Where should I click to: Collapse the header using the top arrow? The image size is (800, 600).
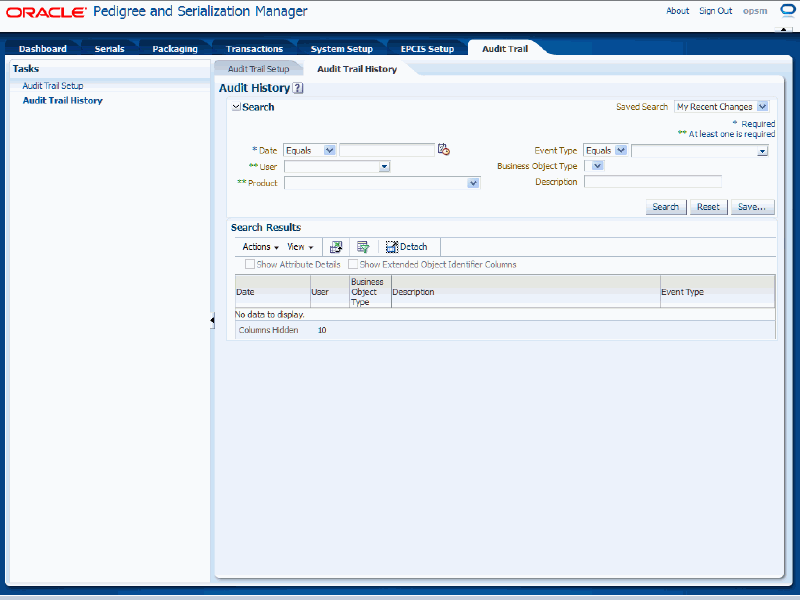784,30
